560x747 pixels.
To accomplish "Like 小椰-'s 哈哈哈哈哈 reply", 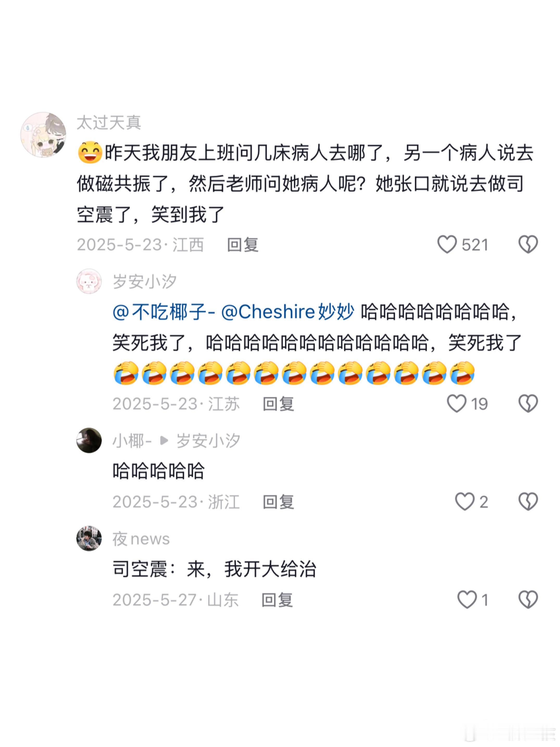I will click(x=464, y=501).
